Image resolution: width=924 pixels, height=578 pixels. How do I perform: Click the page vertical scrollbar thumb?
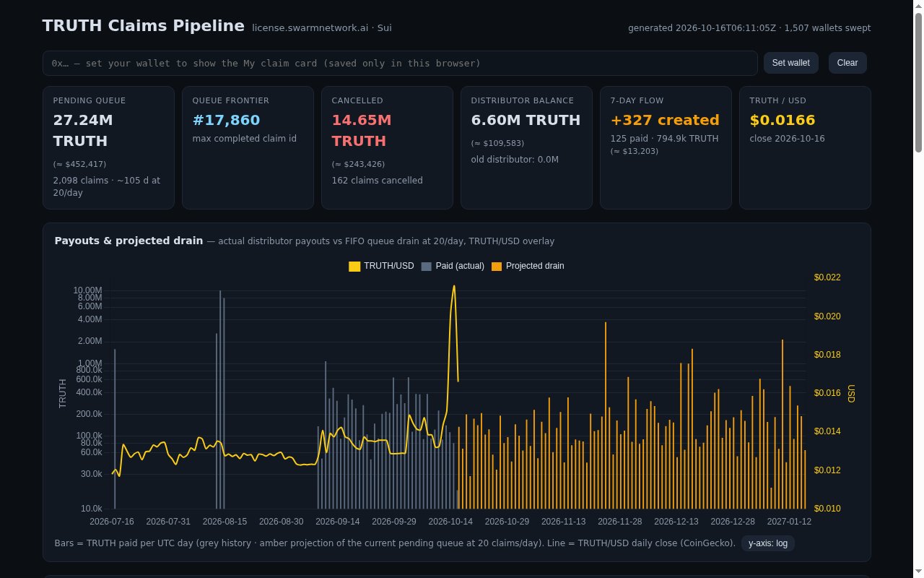pos(918,82)
